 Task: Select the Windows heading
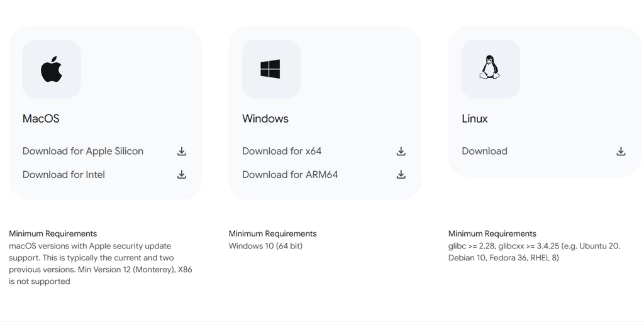265,119
